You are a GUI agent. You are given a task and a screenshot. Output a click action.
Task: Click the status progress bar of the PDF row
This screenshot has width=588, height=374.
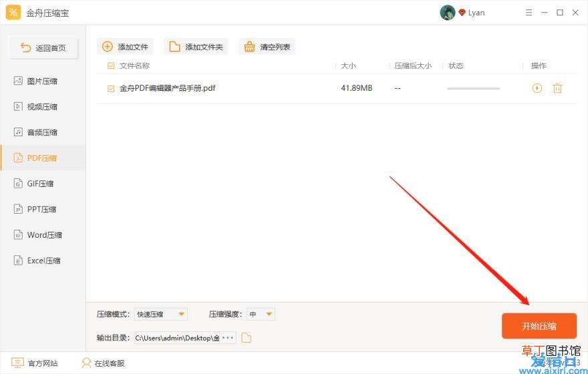tap(473, 88)
